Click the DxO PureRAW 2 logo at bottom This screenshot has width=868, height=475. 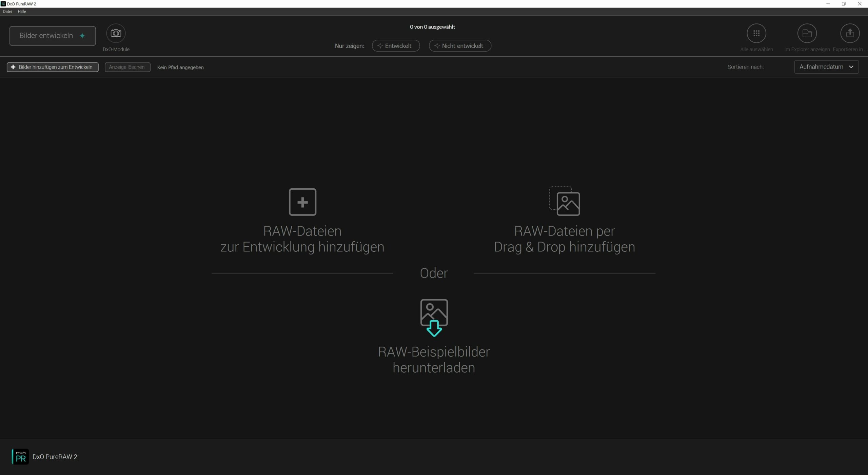point(20,457)
